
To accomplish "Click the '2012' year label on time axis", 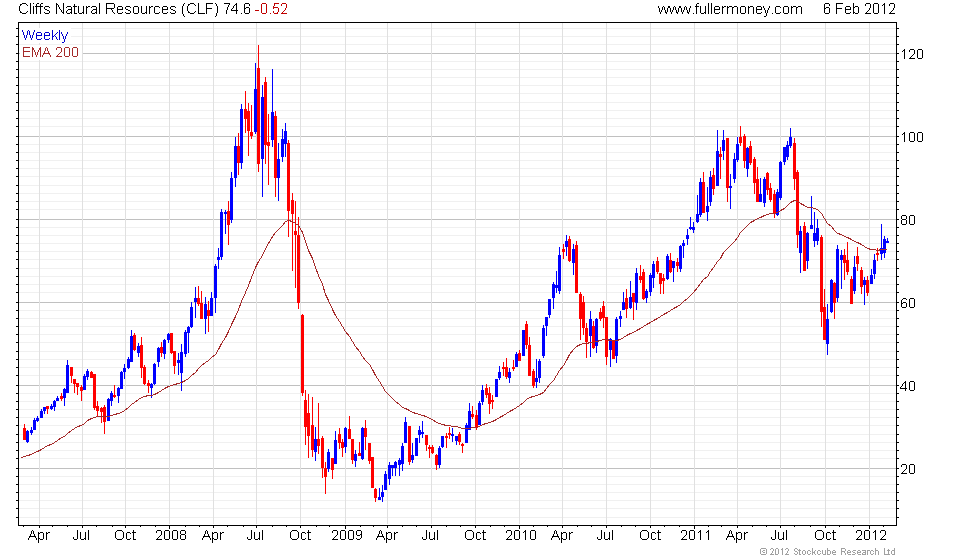I will coord(871,536).
